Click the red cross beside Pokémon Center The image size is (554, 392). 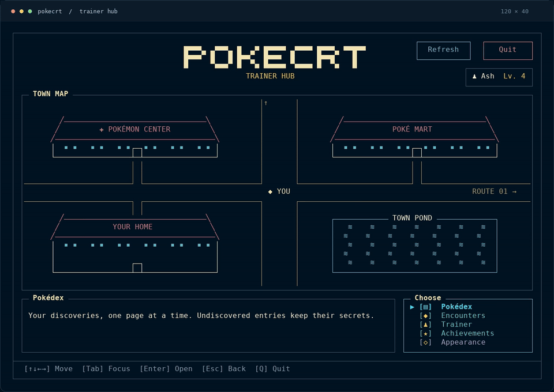pyautogui.click(x=102, y=130)
